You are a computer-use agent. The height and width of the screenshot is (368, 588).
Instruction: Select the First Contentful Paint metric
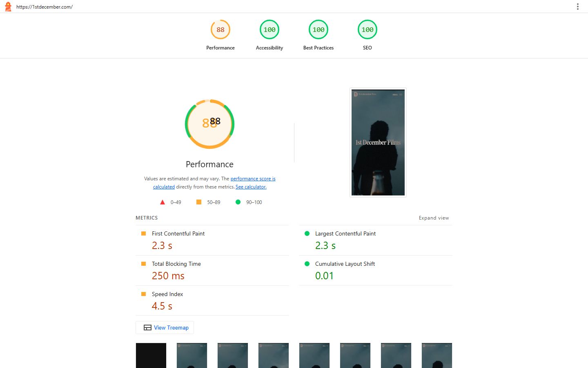point(212,240)
